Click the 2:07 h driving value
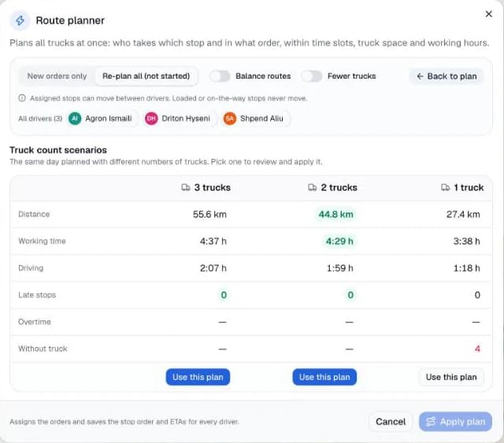This screenshot has height=443, width=504. [x=213, y=268]
